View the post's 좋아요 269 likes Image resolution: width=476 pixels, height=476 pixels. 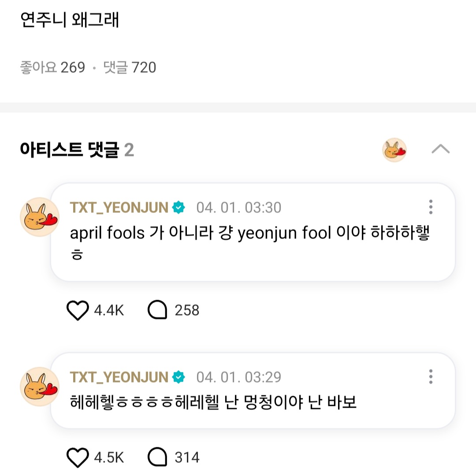coord(52,67)
